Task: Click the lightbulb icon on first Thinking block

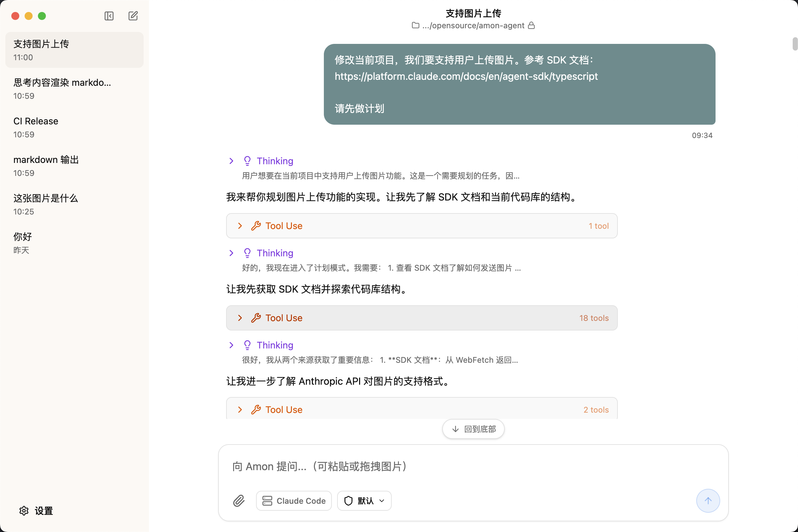Action: [x=247, y=161]
